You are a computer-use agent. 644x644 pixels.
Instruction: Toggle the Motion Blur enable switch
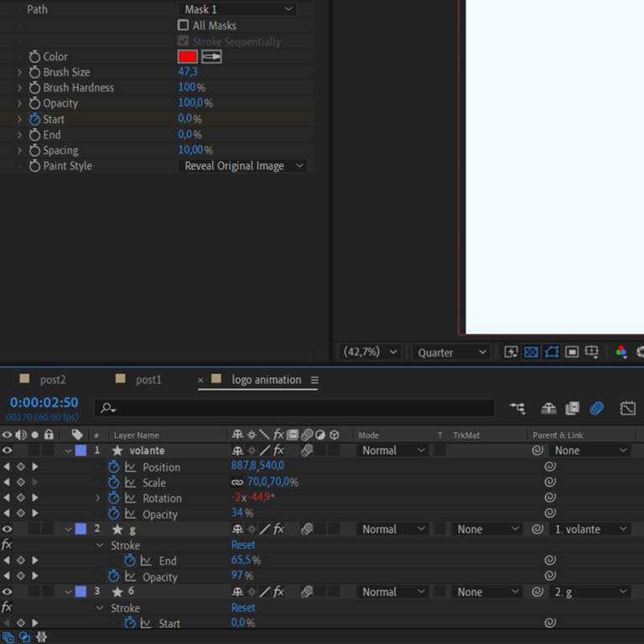(x=596, y=408)
